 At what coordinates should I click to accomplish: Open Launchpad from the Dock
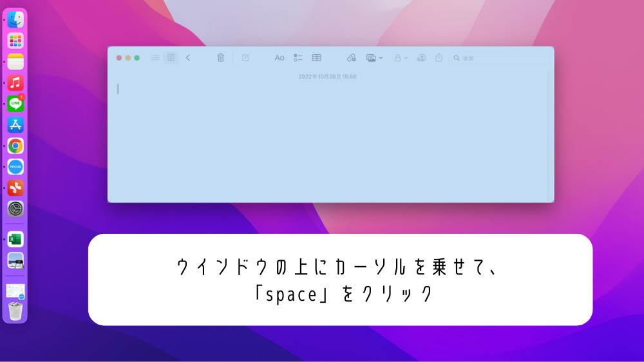15,41
